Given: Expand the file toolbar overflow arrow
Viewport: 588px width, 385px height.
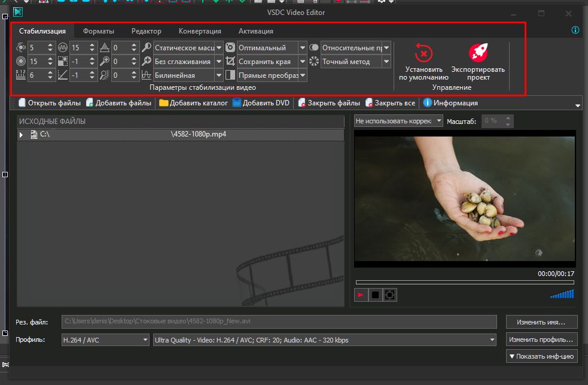Looking at the screenshot, I should (577, 106).
